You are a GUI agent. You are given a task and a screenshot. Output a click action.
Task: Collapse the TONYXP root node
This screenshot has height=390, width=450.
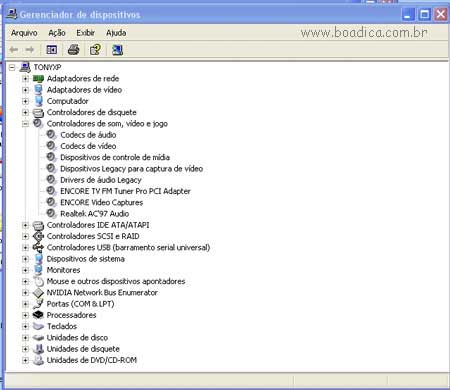click(x=12, y=68)
